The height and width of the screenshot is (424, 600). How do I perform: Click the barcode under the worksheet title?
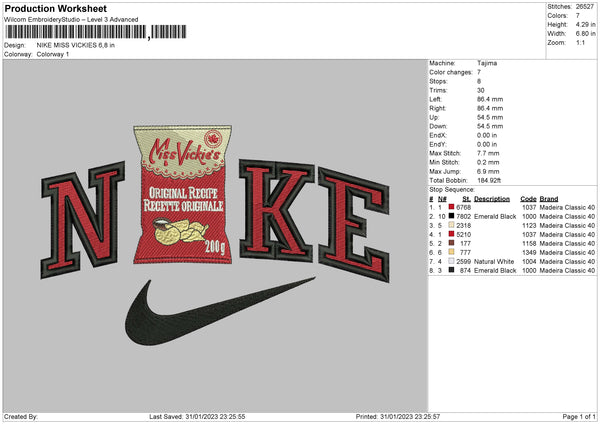coord(95,32)
